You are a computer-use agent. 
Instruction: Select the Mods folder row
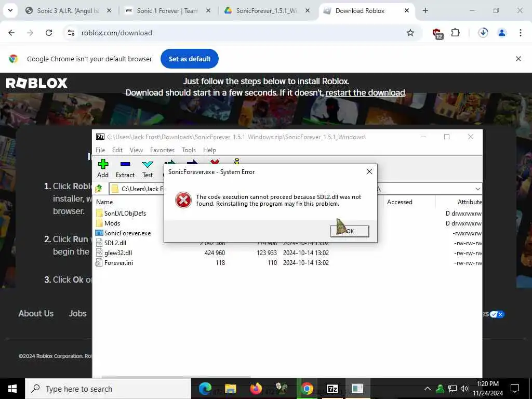108,223
